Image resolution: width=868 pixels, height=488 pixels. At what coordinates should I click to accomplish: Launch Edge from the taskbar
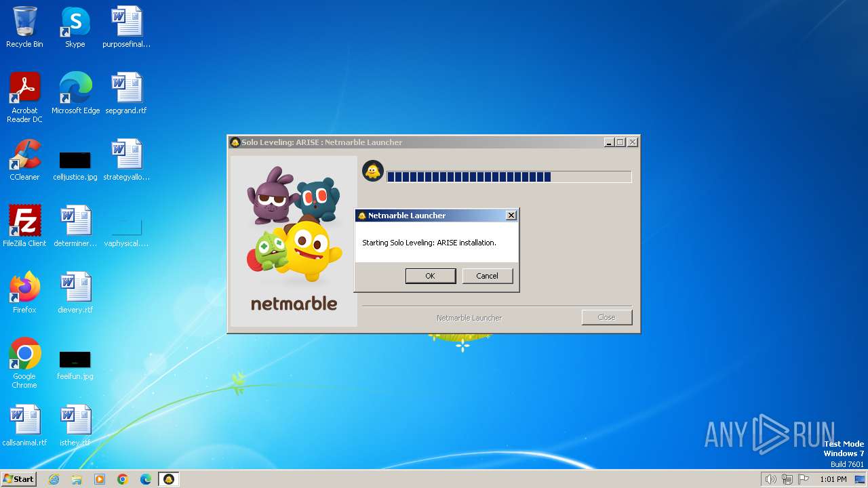coord(146,479)
